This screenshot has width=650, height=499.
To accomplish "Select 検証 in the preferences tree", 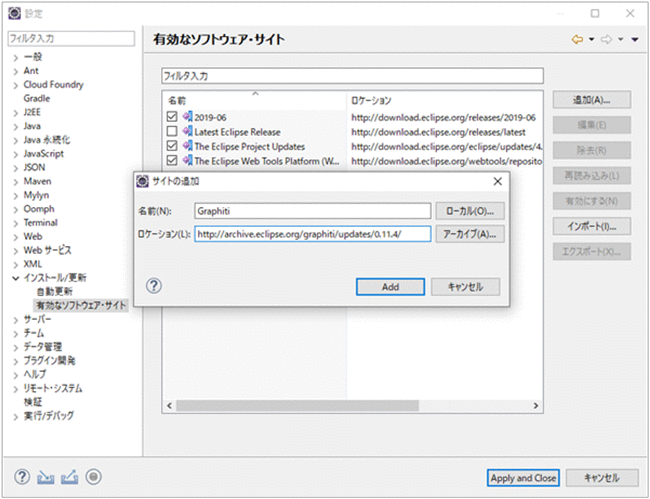I will [33, 402].
